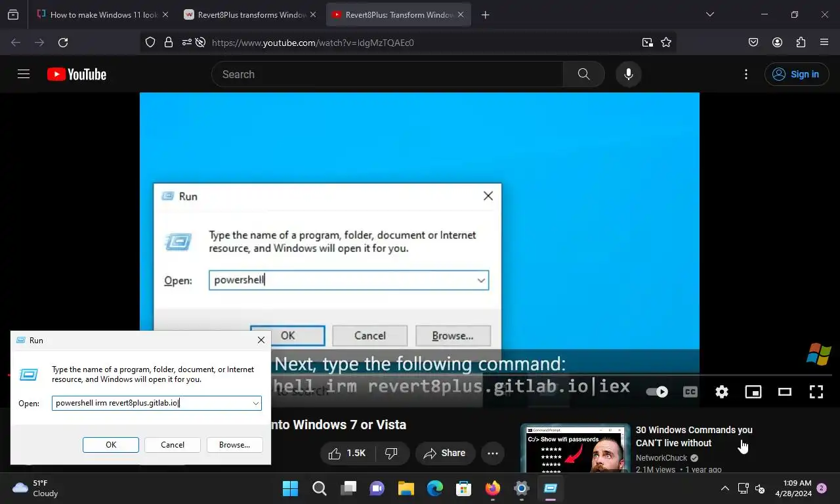Reload the current page

[x=63, y=42]
